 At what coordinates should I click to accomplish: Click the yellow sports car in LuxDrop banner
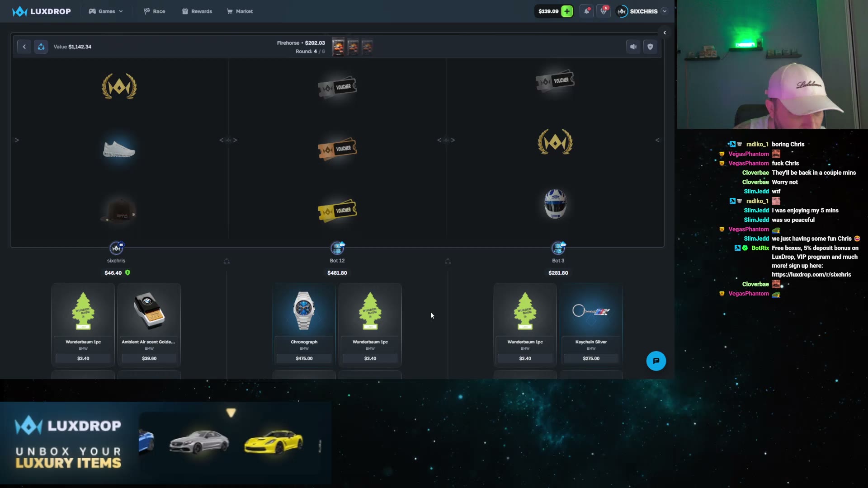[274, 441]
